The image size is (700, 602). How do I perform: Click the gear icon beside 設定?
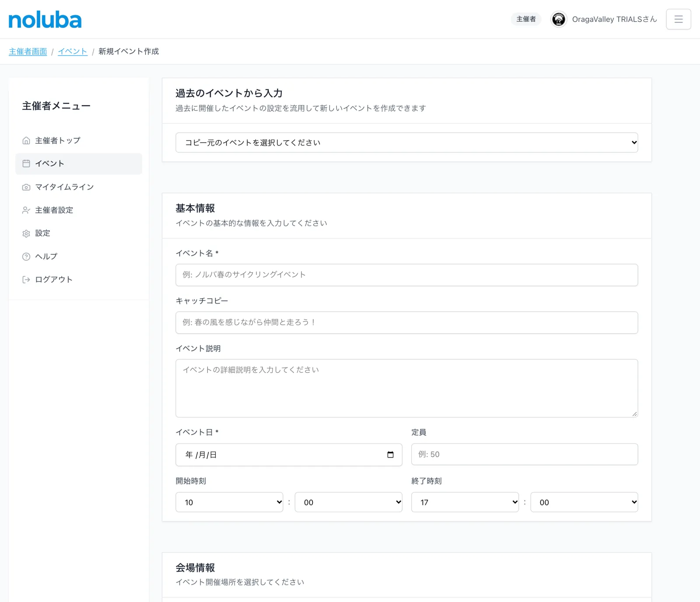coord(26,233)
